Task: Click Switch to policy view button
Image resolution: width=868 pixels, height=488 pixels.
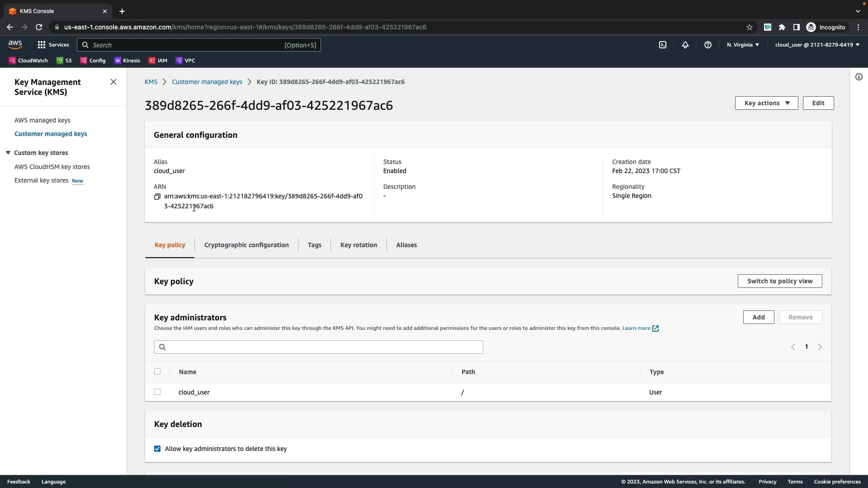Action: click(780, 281)
